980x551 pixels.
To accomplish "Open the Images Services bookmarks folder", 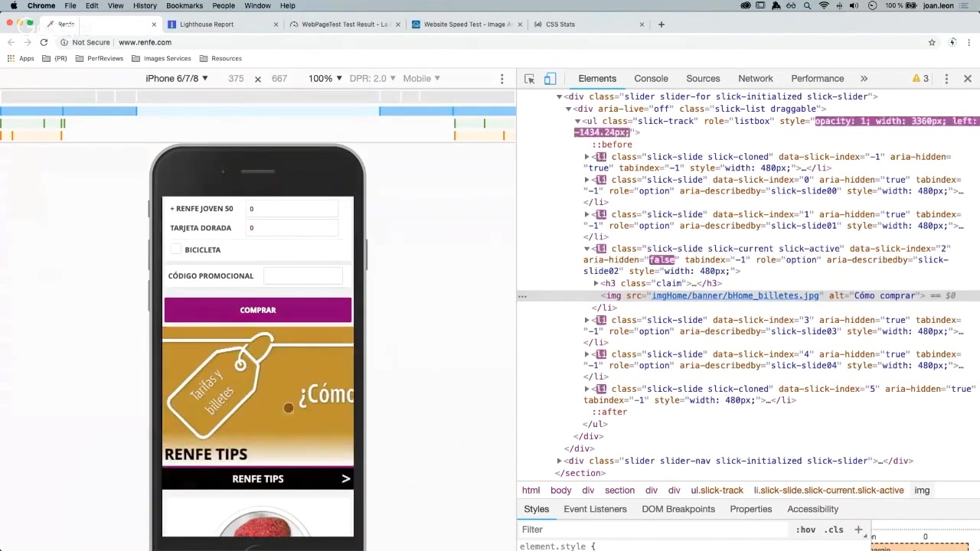I will [x=162, y=59].
